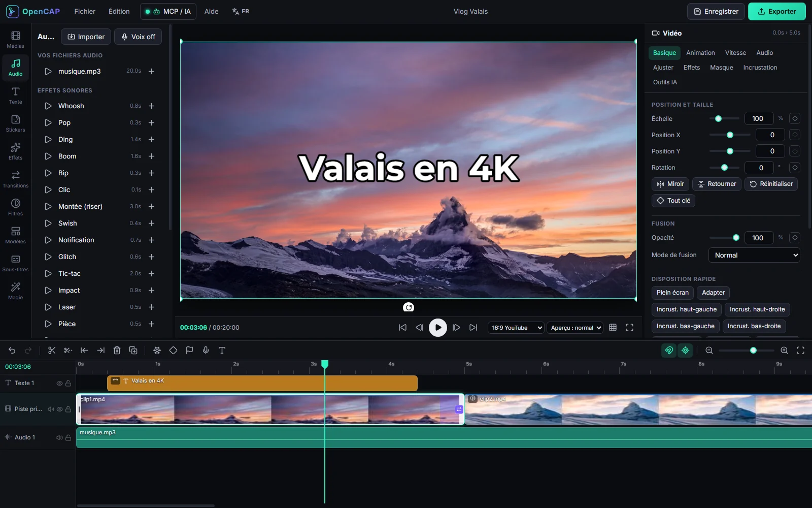812x508 pixels.
Task: Switch to the Masque tab
Action: [721, 68]
